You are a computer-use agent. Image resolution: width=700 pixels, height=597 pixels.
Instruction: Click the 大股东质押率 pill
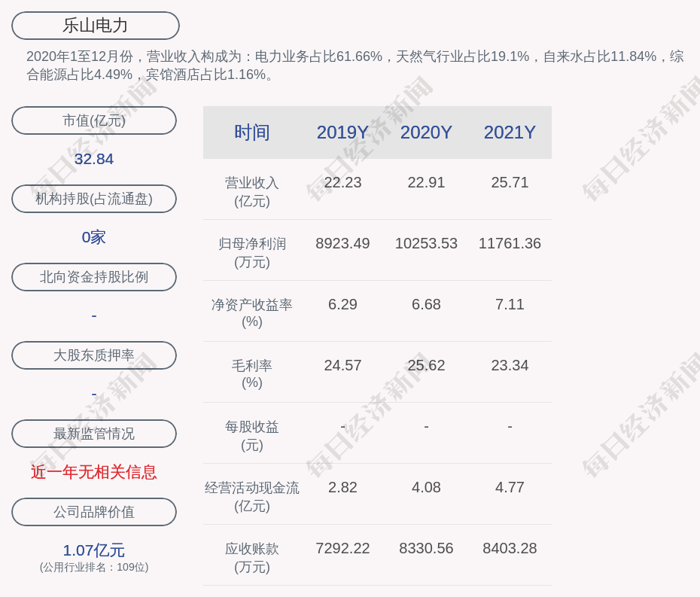(94, 355)
